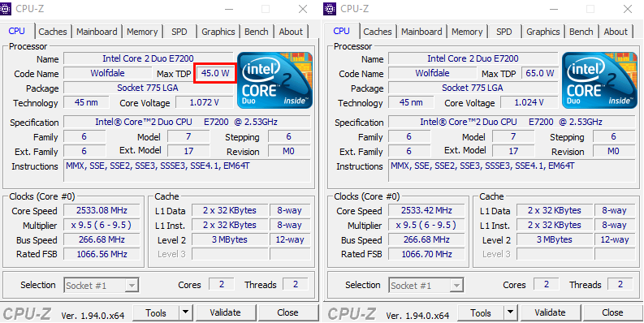Viewport: 644px width, 323px height.
Task: Select the SPD tab in the right window
Action: point(504,32)
